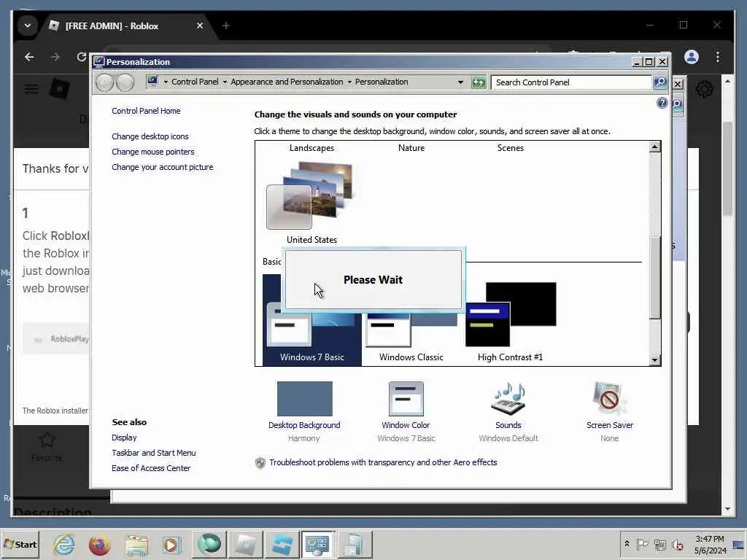The width and height of the screenshot is (747, 560).
Task: Open the Roblox settings gear
Action: click(x=705, y=89)
